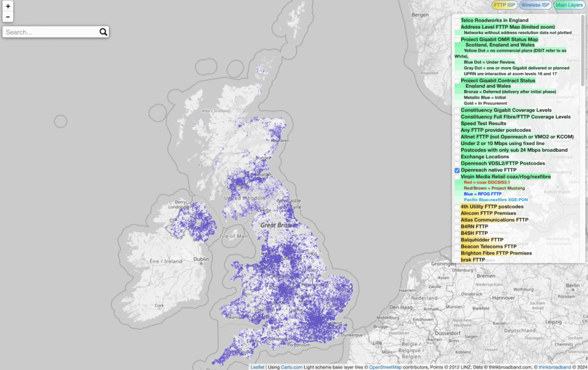Image resolution: width=588 pixels, height=370 pixels.
Task: Show the Speed Test Results layer
Action: click(x=457, y=123)
